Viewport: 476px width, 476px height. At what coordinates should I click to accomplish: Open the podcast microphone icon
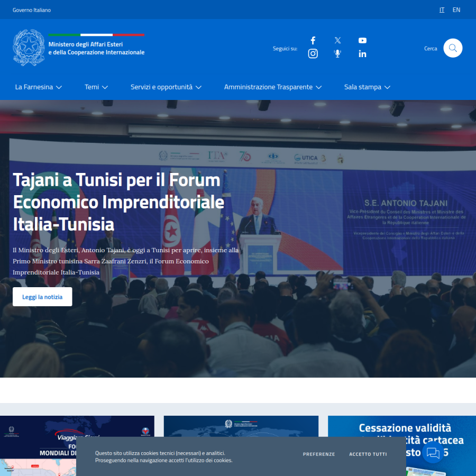pyautogui.click(x=337, y=54)
